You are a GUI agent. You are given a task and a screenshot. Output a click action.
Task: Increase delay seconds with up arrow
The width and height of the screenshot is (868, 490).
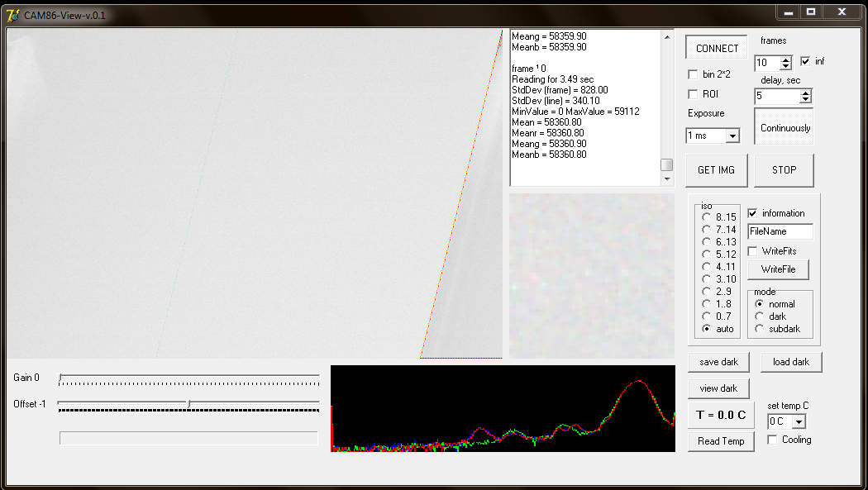pyautogui.click(x=806, y=93)
